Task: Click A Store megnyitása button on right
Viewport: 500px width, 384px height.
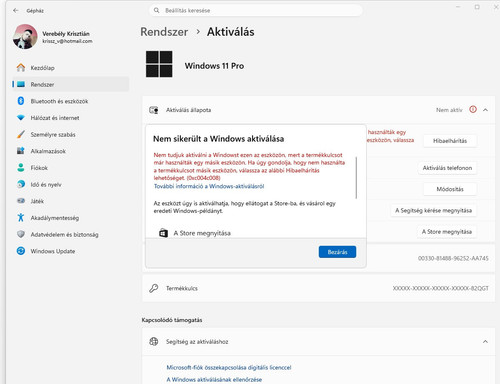Action: tap(447, 232)
